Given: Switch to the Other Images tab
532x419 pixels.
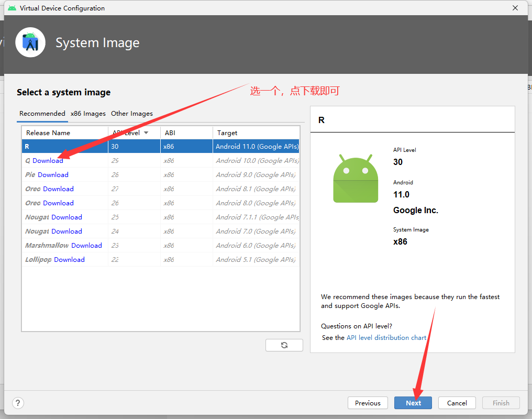Looking at the screenshot, I should click(x=131, y=113).
